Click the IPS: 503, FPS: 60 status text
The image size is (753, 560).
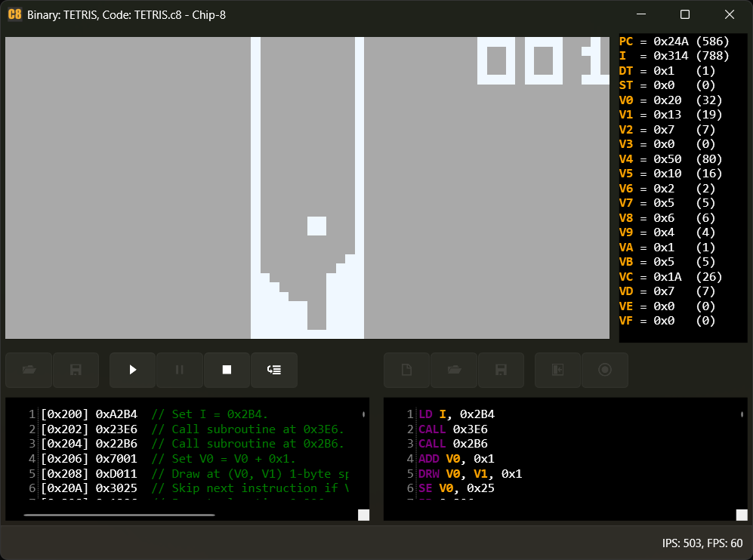(702, 543)
